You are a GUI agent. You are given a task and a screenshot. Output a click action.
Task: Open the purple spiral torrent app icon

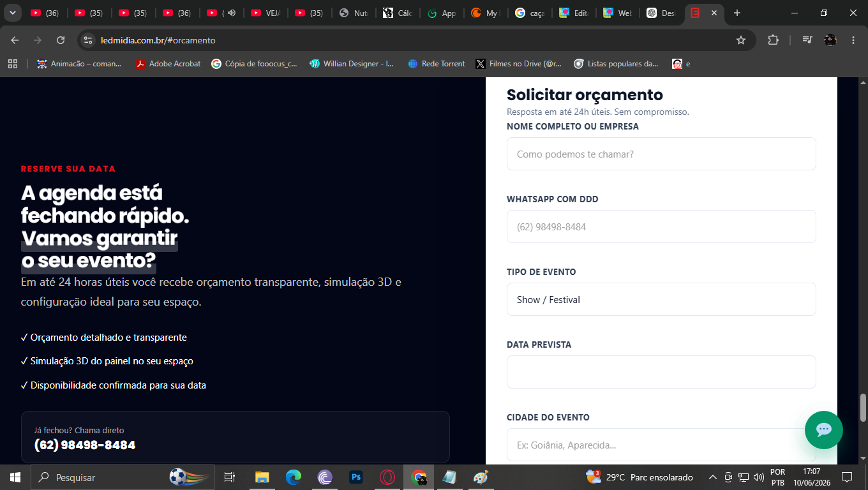pos(325,477)
